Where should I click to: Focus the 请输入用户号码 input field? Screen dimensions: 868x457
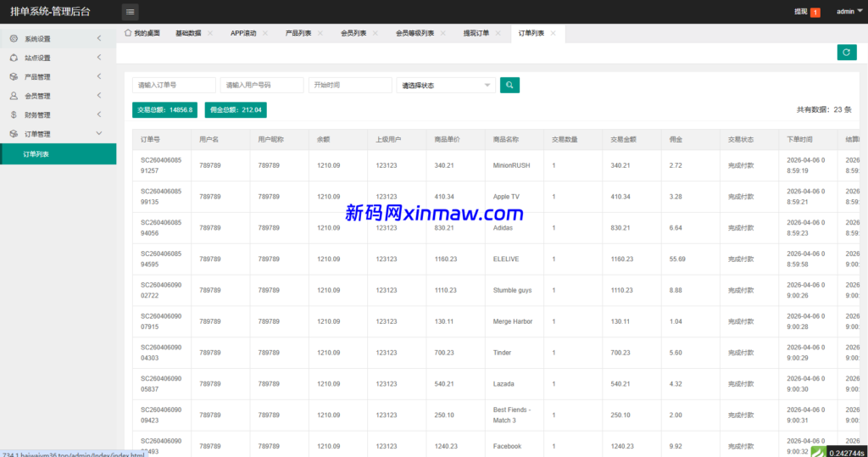(262, 86)
